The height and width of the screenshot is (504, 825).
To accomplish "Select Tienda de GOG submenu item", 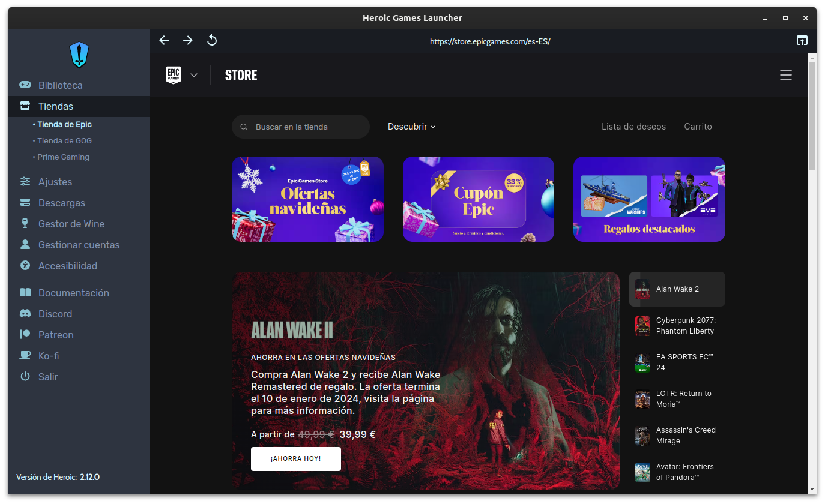I will pyautogui.click(x=64, y=140).
